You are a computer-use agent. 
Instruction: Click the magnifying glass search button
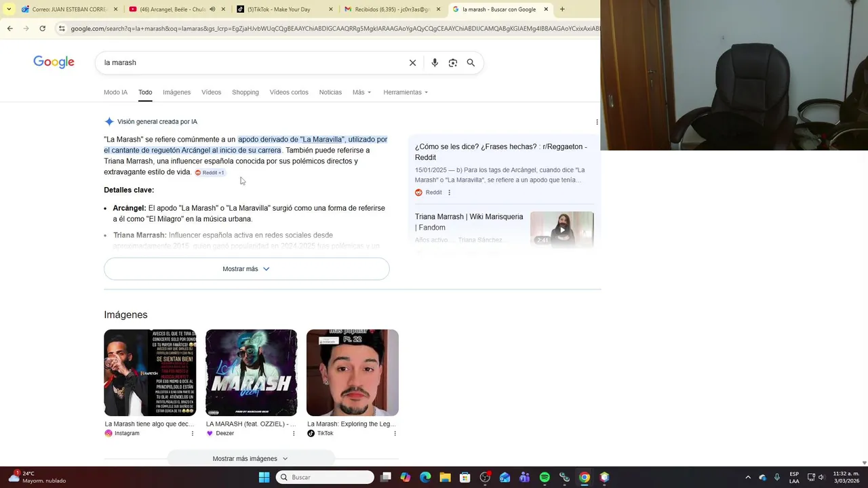(x=471, y=62)
